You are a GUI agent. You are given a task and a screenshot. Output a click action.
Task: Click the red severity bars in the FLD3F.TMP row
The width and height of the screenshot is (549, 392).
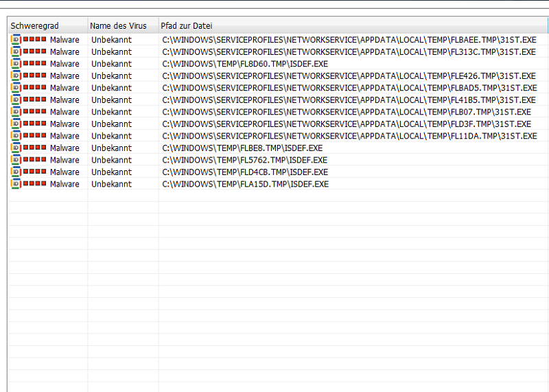[35, 124]
